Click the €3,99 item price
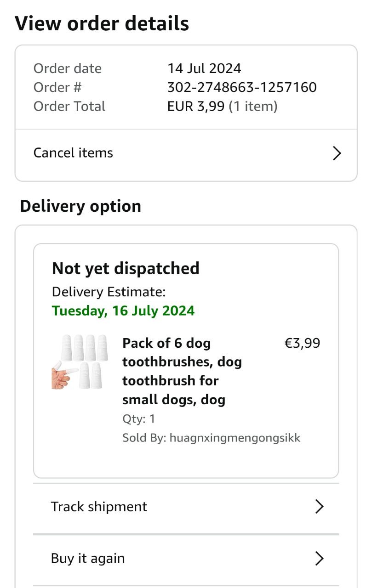The image size is (372, 588). tap(302, 343)
